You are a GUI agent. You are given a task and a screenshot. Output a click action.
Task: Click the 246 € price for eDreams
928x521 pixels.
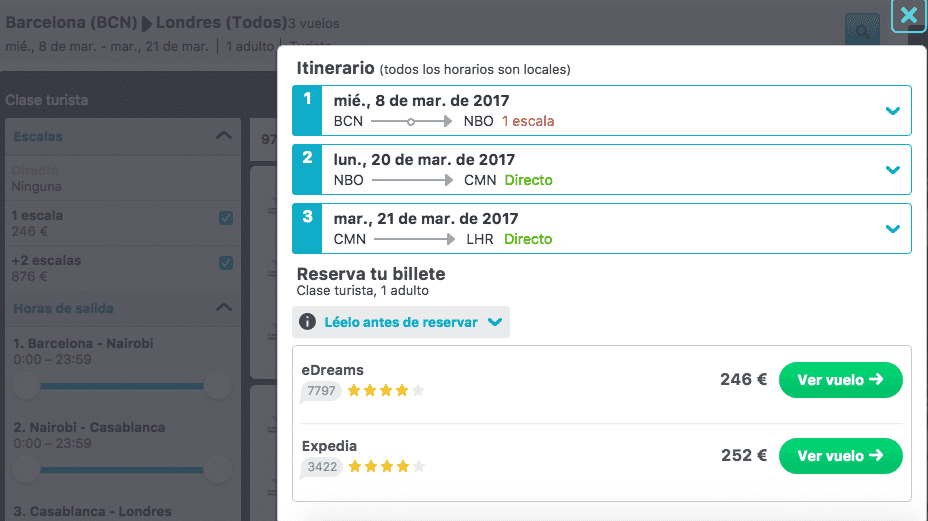tap(743, 380)
